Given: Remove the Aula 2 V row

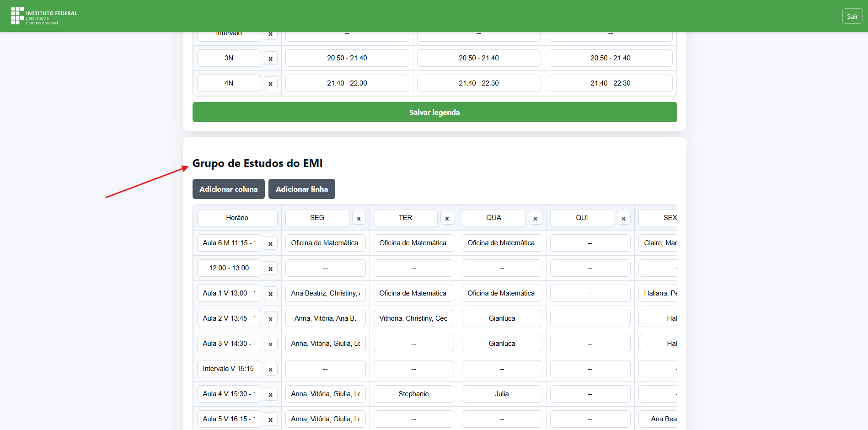Looking at the screenshot, I should [271, 319].
